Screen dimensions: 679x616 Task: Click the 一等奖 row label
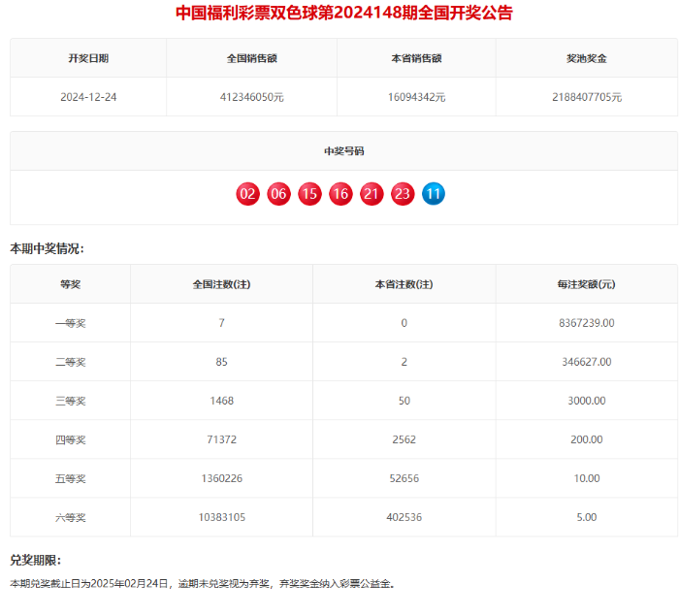tap(71, 323)
